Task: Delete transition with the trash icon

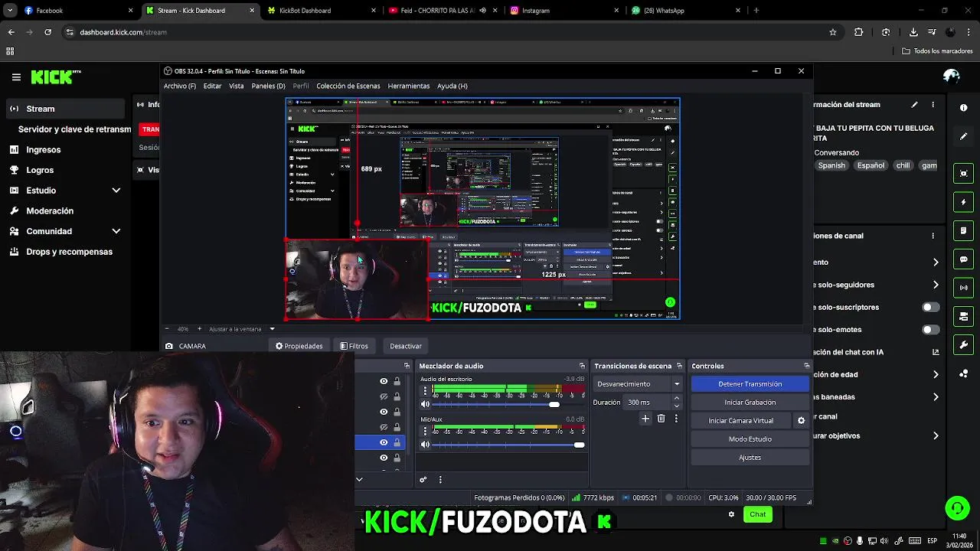Action: pos(661,419)
